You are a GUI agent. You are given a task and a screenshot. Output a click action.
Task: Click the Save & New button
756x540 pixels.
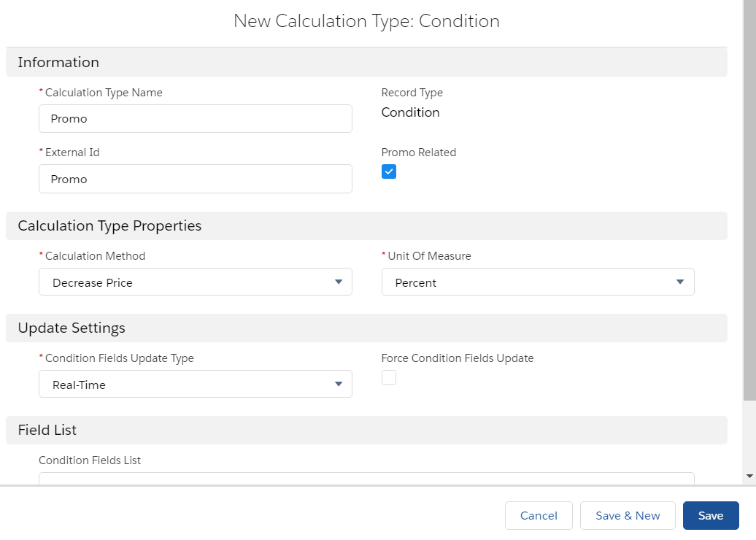tap(628, 516)
